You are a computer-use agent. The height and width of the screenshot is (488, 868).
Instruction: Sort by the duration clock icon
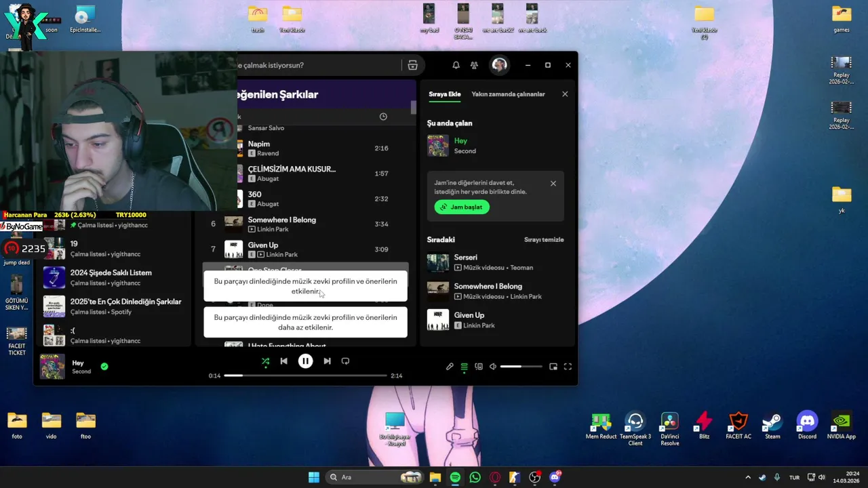383,117
